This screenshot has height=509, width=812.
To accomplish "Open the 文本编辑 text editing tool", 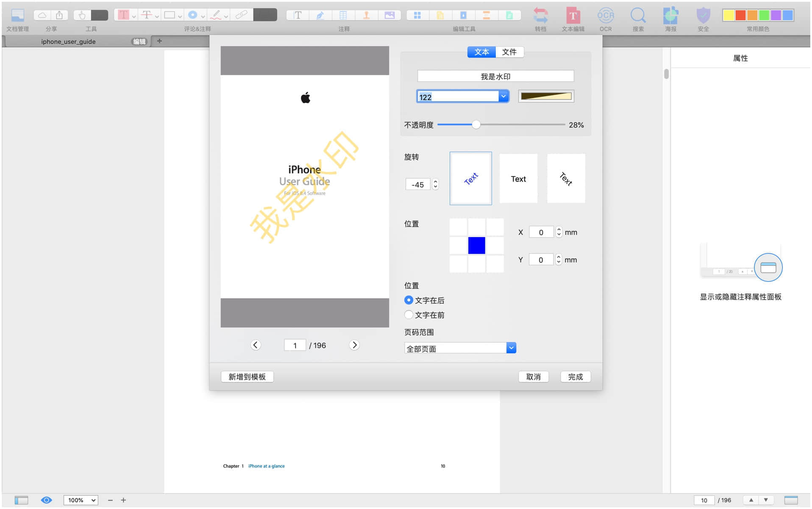I will point(573,16).
